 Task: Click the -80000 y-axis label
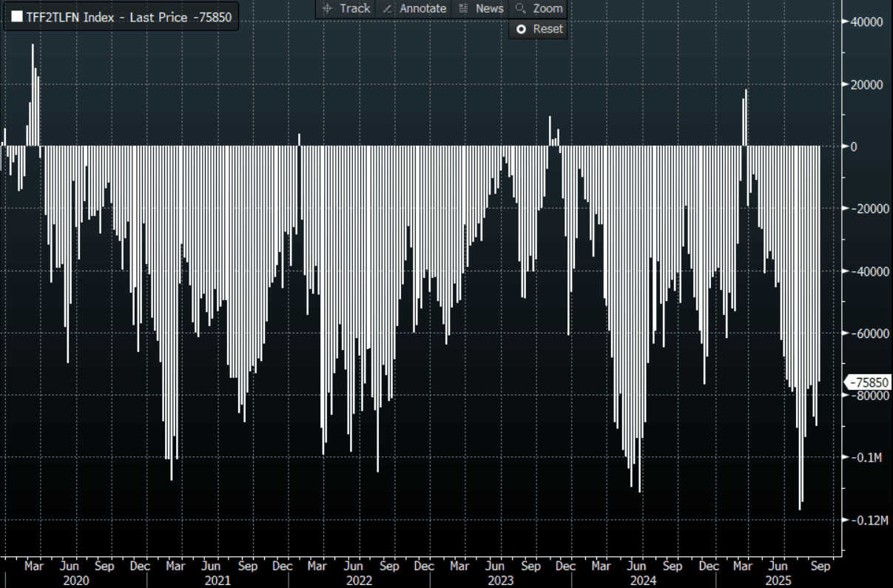point(867,396)
